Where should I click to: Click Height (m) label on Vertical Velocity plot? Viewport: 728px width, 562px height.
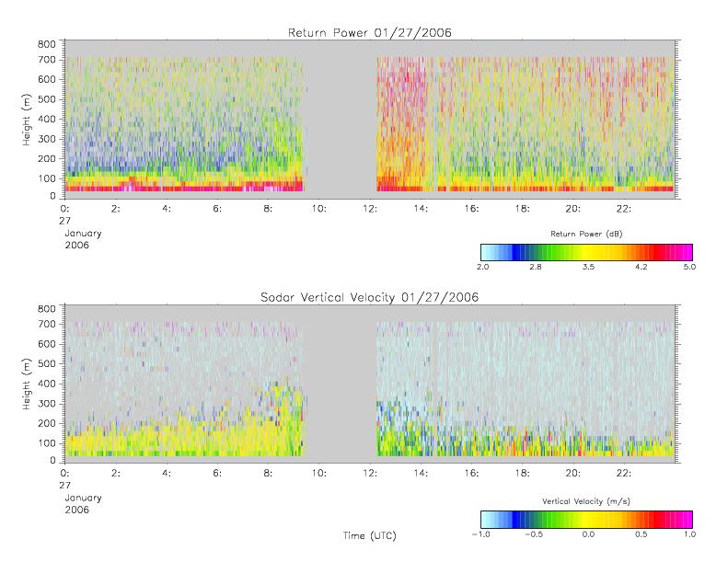point(27,384)
